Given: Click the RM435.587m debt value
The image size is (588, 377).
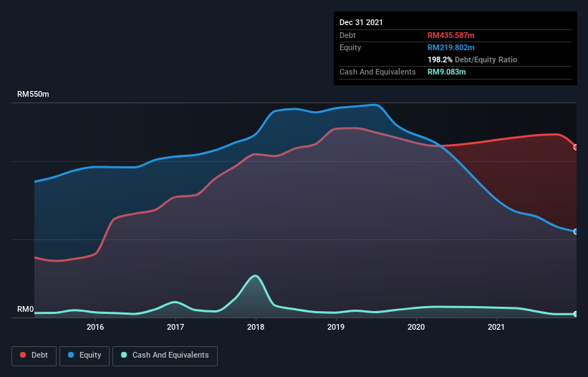Looking at the screenshot, I should (x=450, y=35).
